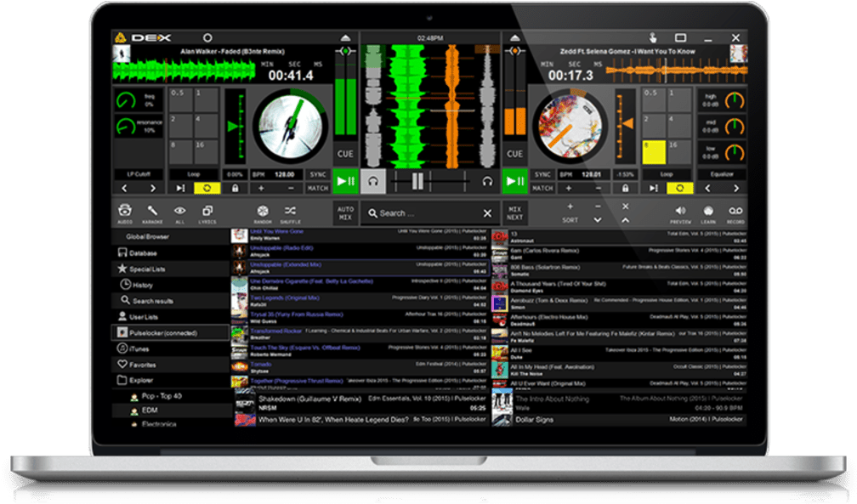Viewport: 857px width, 504px height.
Task: Select the right deck loop pad 8
Action: tap(653, 152)
